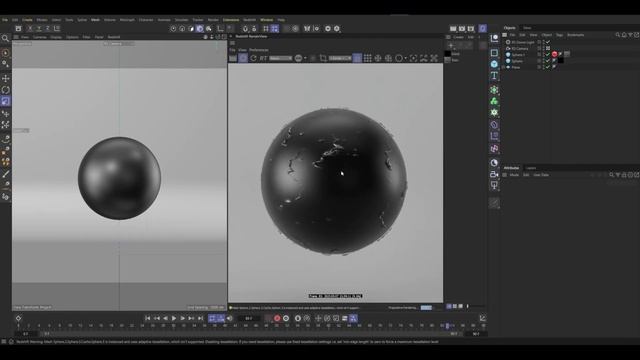Toggle the autokeying button next to record
The width and height of the screenshot is (640, 360).
point(286,318)
